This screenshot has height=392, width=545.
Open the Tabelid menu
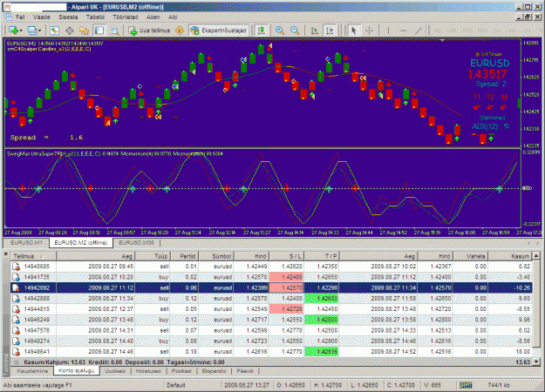[95, 17]
